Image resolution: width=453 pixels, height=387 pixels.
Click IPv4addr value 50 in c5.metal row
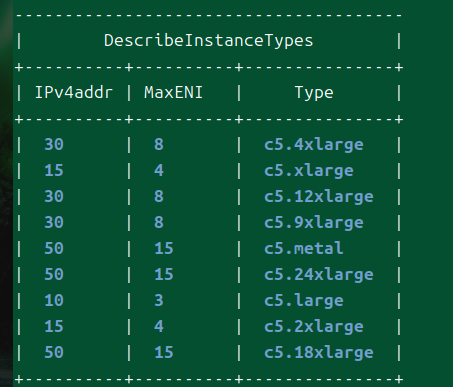54,248
